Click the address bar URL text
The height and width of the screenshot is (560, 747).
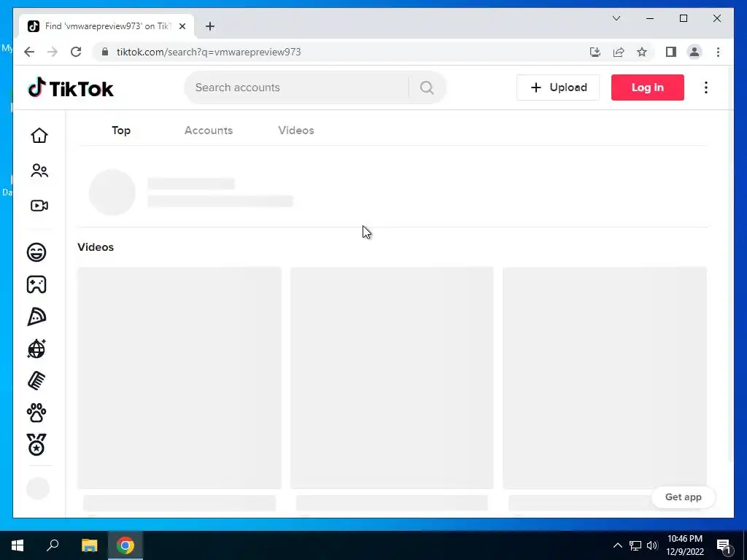[x=209, y=52]
